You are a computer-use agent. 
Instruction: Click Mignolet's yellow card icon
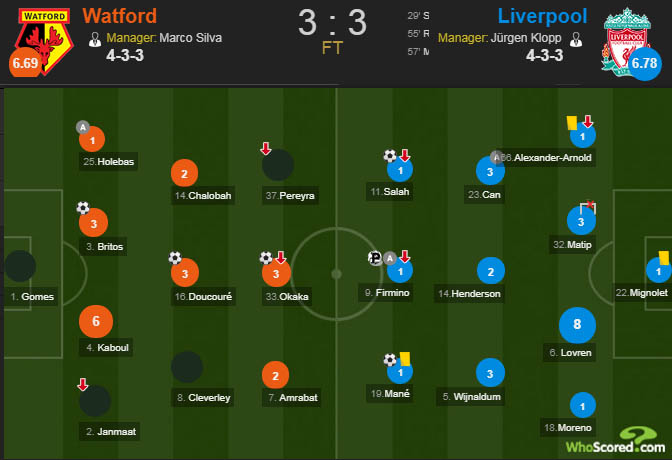[664, 258]
